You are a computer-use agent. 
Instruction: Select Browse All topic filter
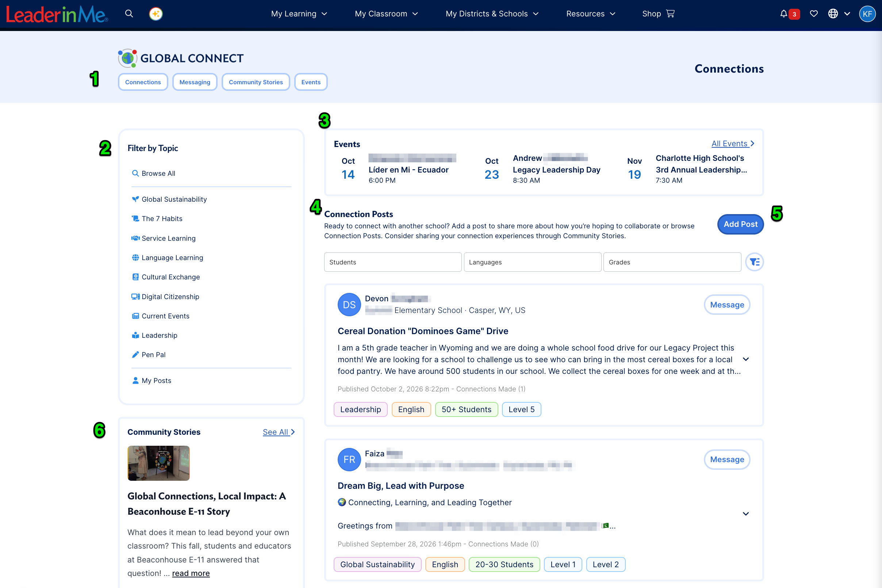[x=153, y=173]
